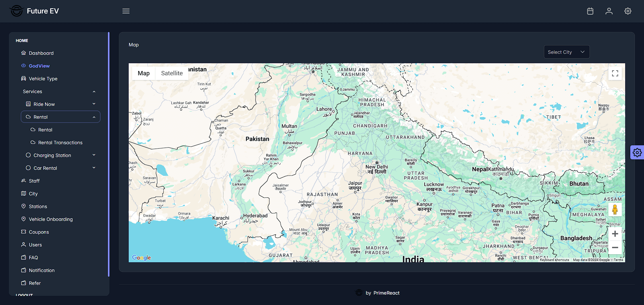
Task: Open the map Terms link
Action: [618, 260]
